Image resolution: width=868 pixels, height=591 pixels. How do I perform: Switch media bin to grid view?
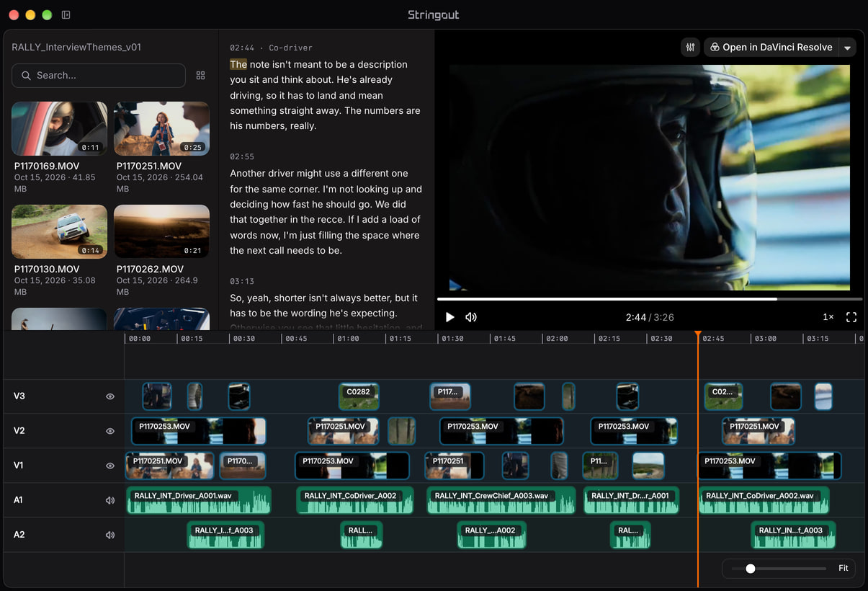tap(201, 76)
